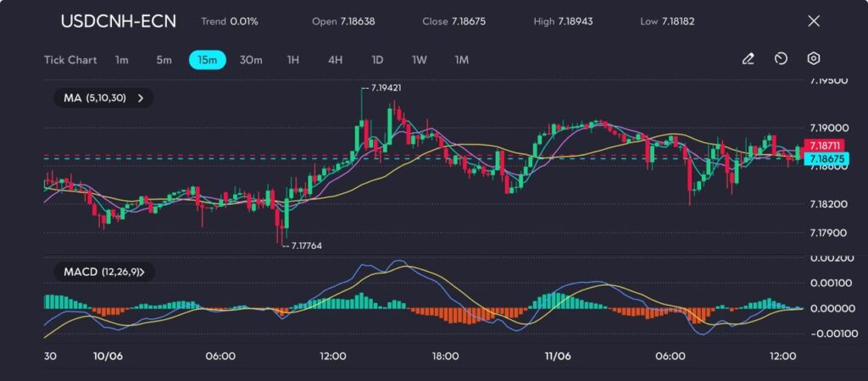Switch chart to 1H timeframe
The width and height of the screenshot is (868, 381).
(293, 60)
